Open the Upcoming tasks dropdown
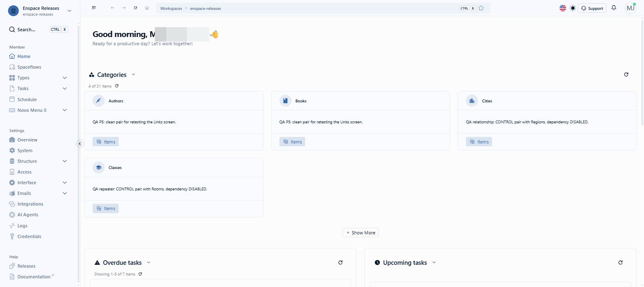The image size is (644, 287). click(x=434, y=262)
